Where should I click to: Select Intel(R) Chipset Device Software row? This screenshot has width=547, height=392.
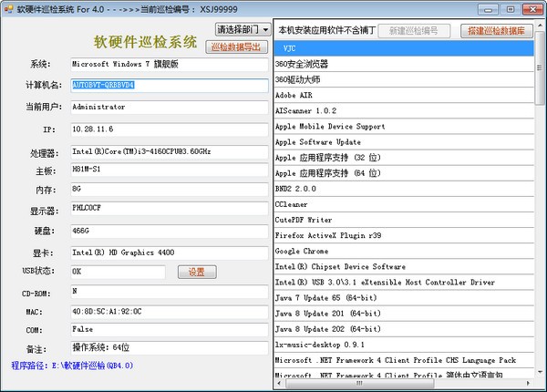tap(404, 267)
